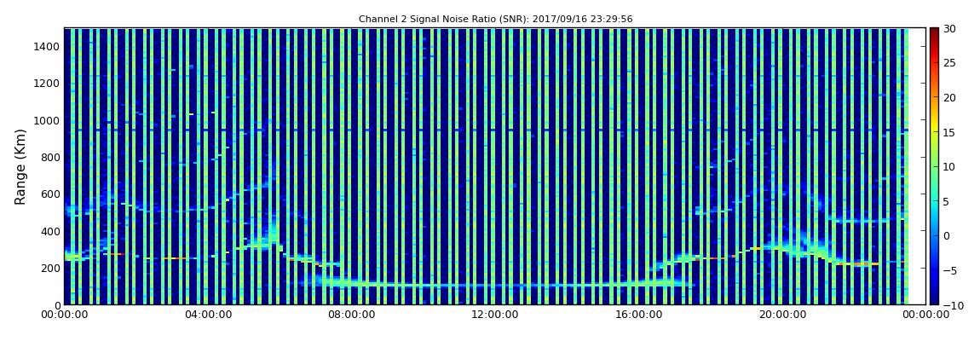Select the 20:00:00 time axis label
This screenshot has width=980, height=347.
(x=782, y=315)
